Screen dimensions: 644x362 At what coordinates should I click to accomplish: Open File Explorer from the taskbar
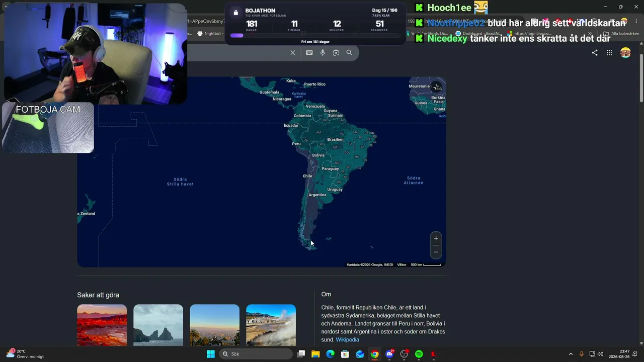[x=315, y=354]
